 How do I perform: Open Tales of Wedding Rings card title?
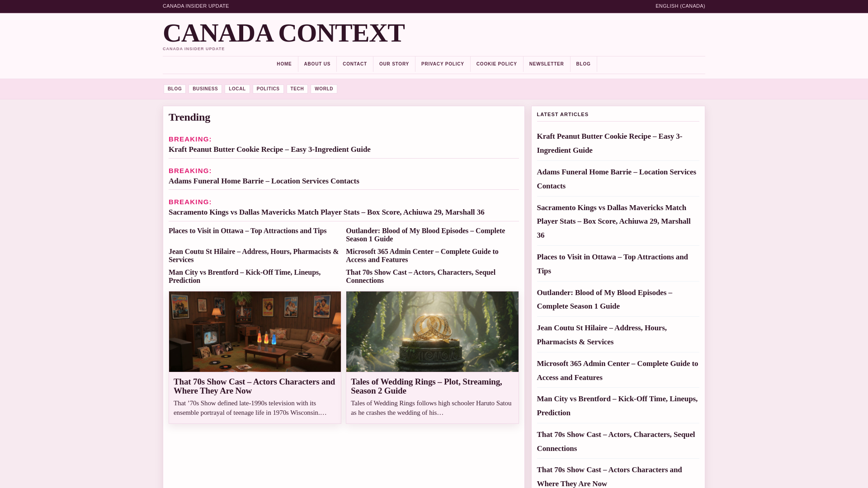[x=426, y=386]
